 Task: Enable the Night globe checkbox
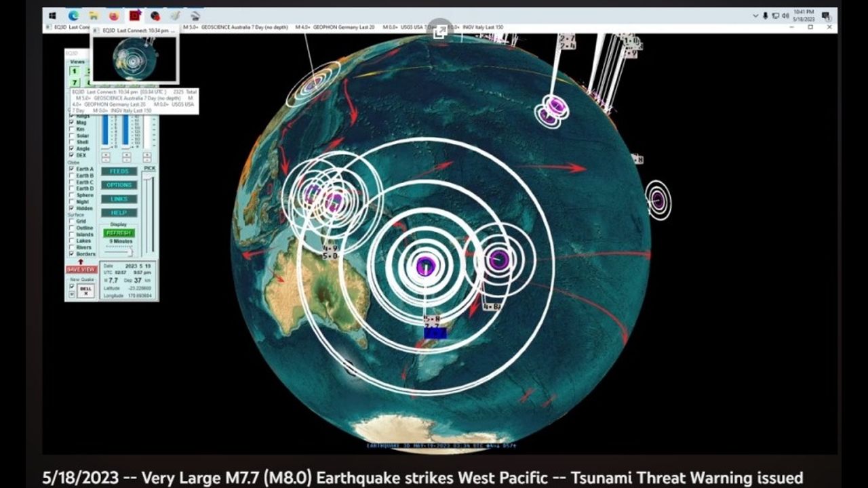(x=72, y=202)
